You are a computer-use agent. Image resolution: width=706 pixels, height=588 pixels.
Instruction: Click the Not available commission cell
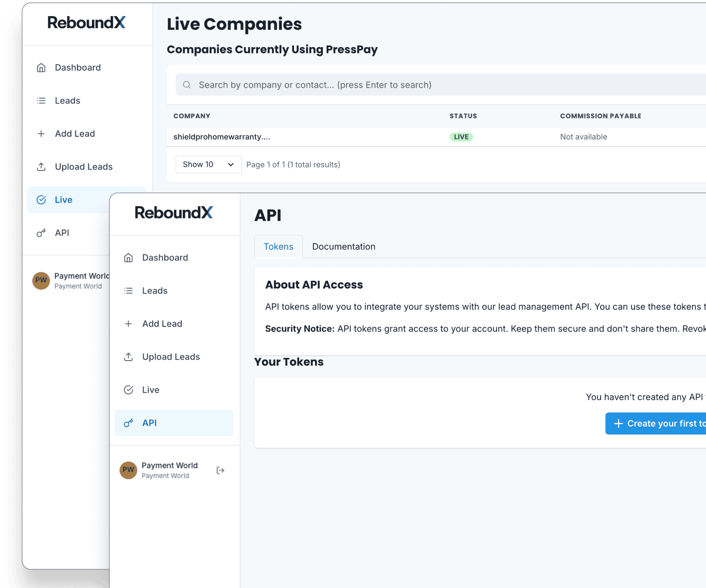(x=584, y=137)
